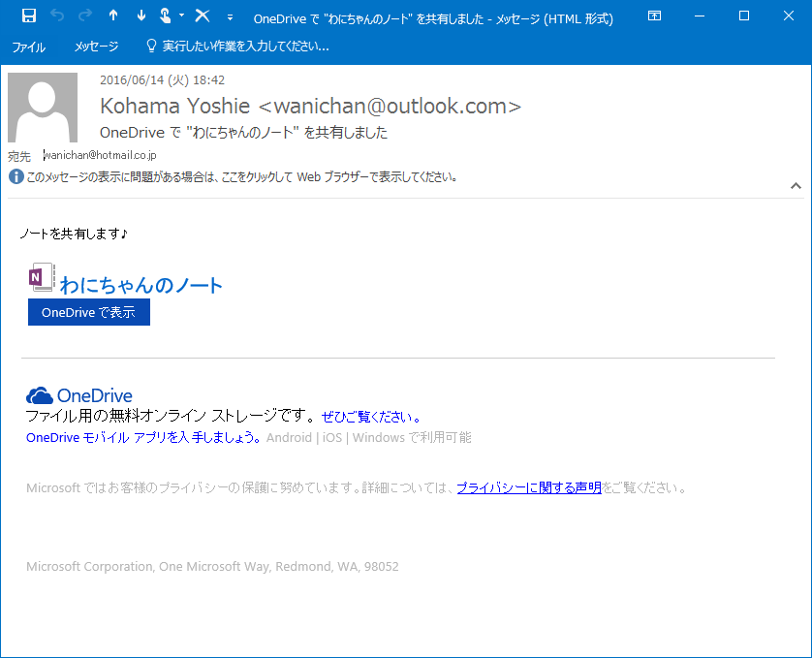This screenshot has height=658, width=812.
Task: Close the message window
Action: pos(788,16)
